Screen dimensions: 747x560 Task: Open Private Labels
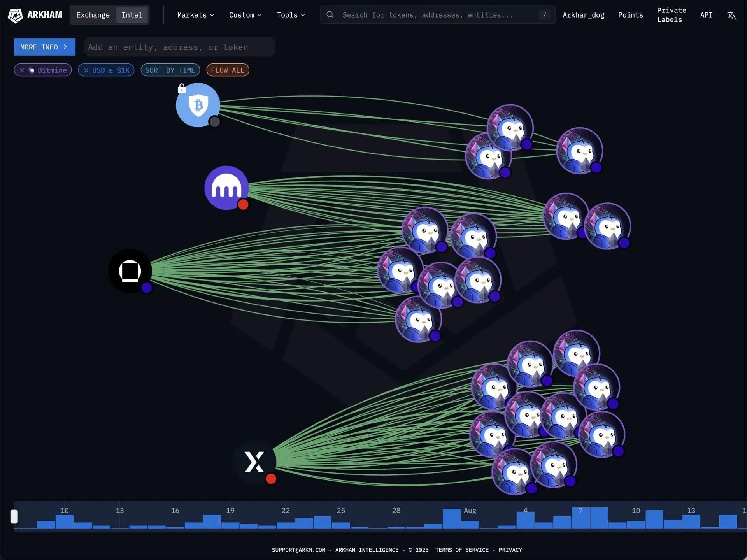click(672, 15)
